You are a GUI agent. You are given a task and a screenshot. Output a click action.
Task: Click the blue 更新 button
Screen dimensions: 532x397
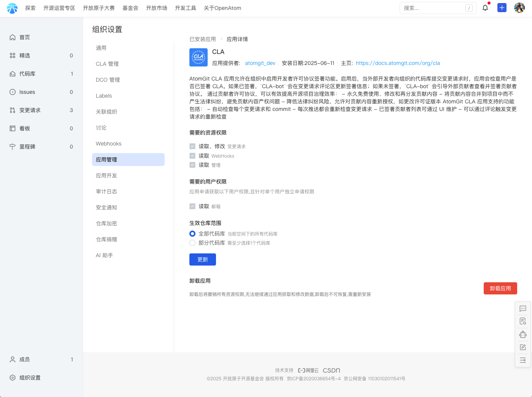point(203,259)
